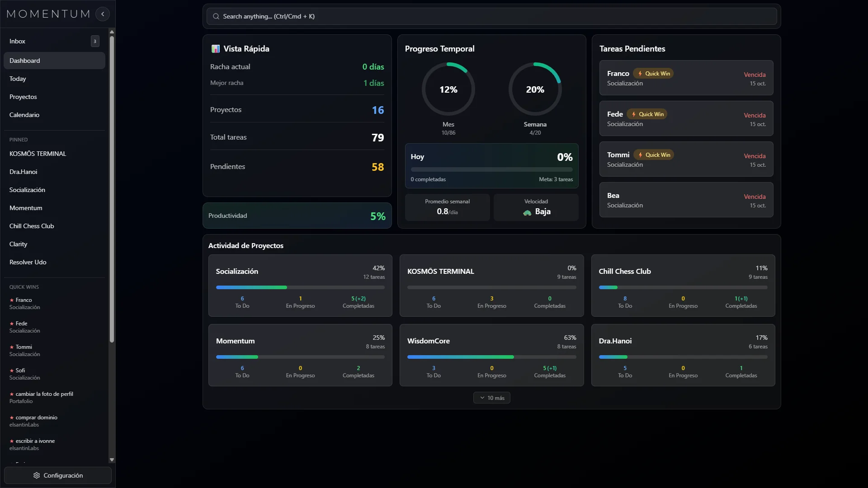Collapse the sidebar with the chevron button
Viewport: 868px width, 488px height.
point(103,14)
